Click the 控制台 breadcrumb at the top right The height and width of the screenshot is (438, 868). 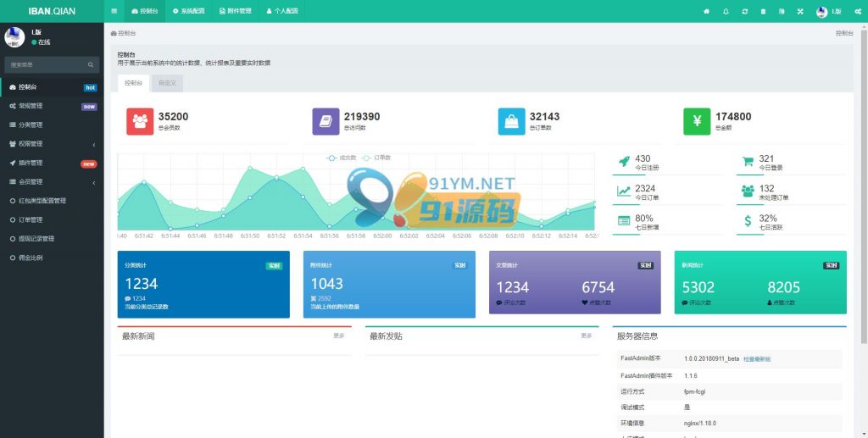(x=844, y=33)
